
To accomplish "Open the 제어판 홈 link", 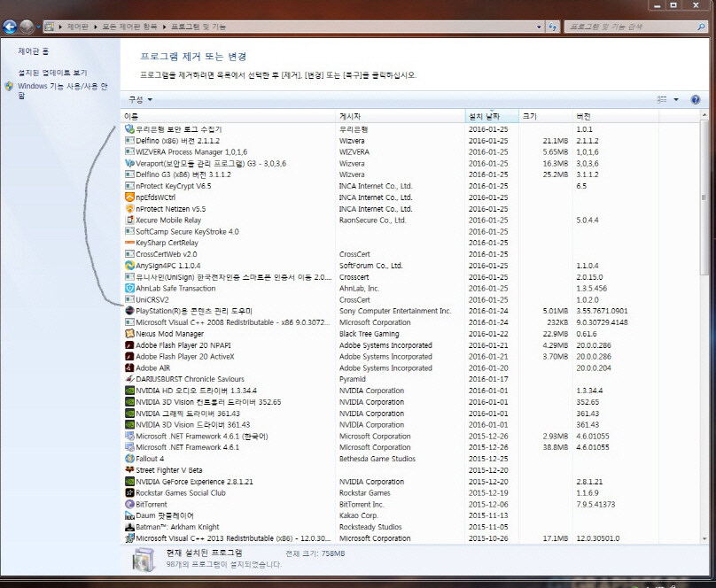I will tap(34, 51).
